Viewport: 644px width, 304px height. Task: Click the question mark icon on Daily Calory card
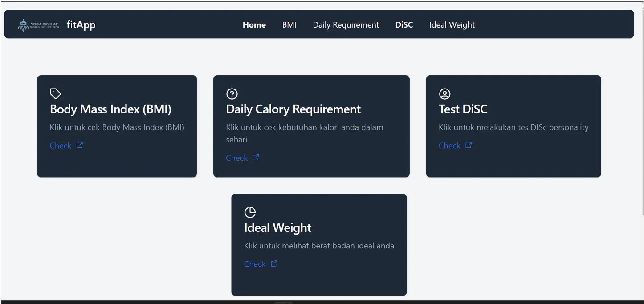(x=232, y=94)
